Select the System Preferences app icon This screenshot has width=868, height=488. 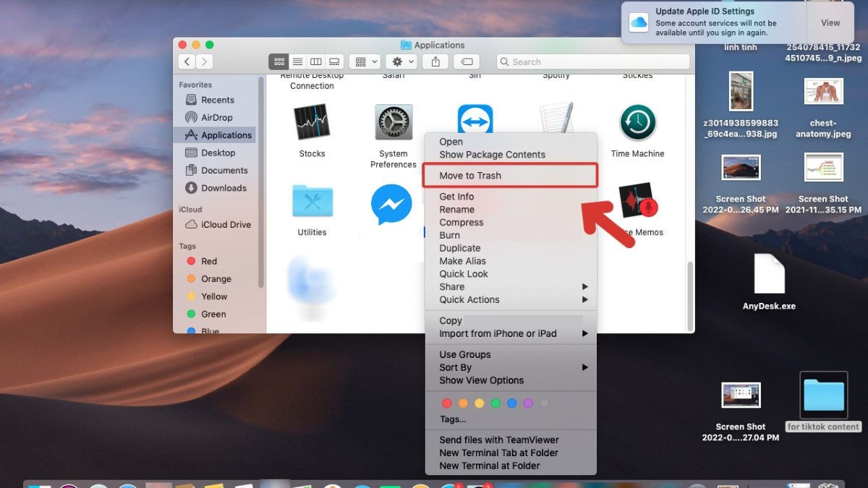pos(393,122)
